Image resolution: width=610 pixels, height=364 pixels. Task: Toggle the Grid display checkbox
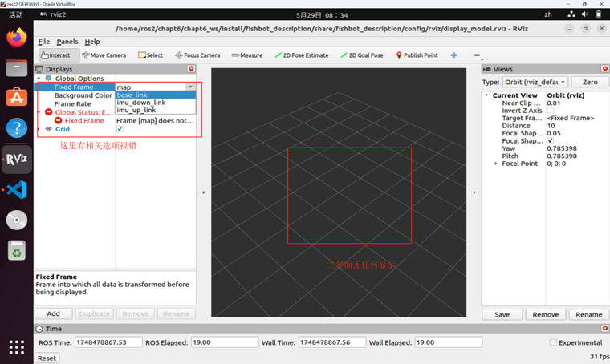(x=120, y=129)
